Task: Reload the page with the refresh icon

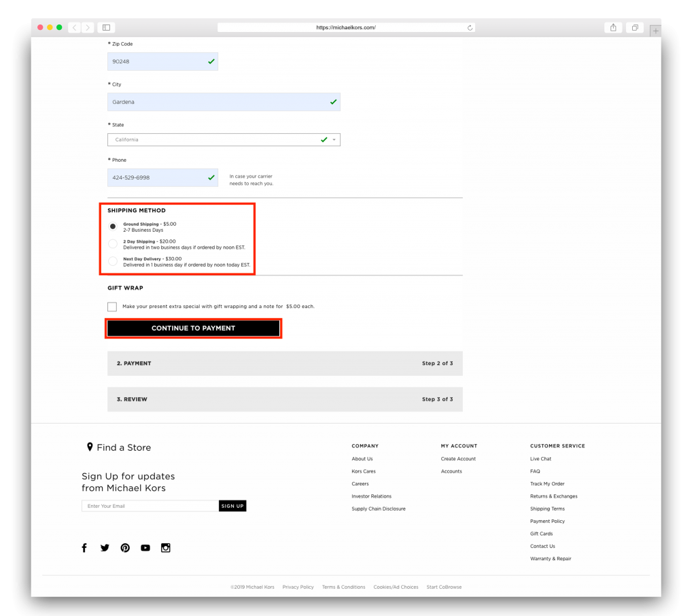Action: coord(470,27)
